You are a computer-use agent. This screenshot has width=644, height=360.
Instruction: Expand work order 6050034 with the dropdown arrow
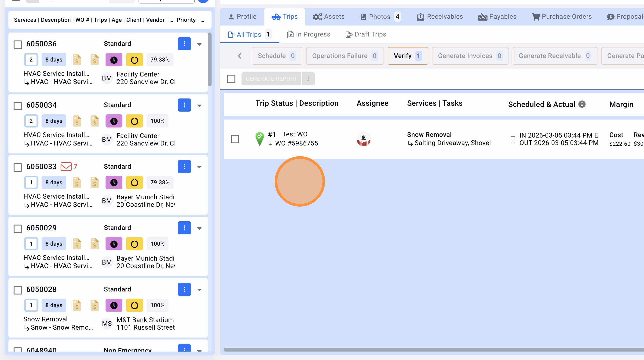199,106
